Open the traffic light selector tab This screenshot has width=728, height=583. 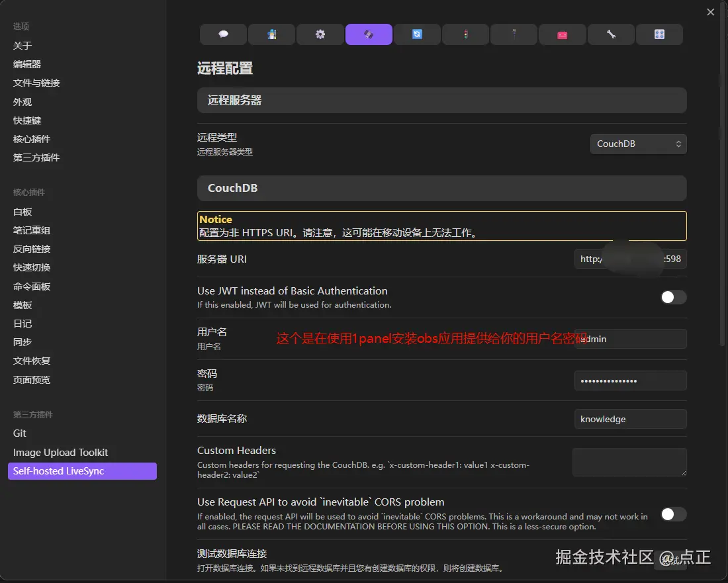[x=466, y=34]
